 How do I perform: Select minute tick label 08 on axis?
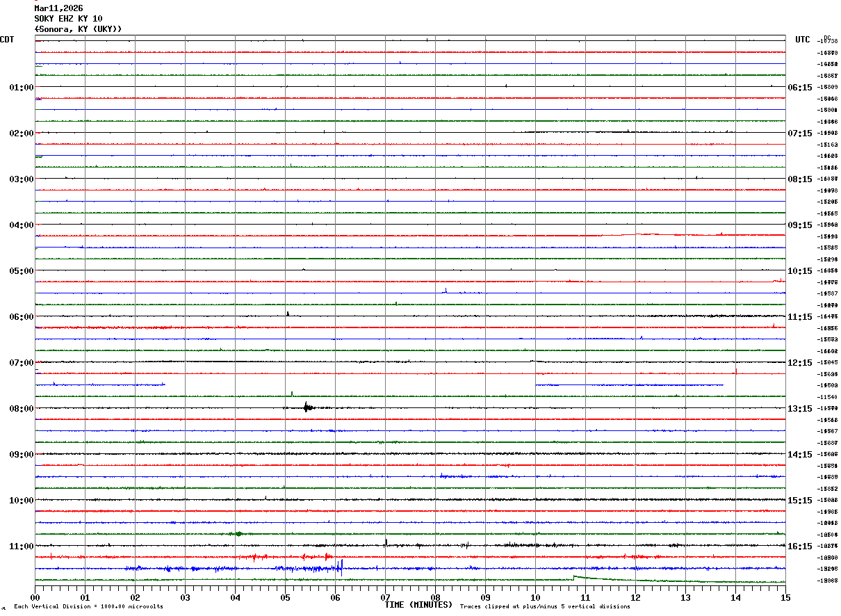click(435, 597)
